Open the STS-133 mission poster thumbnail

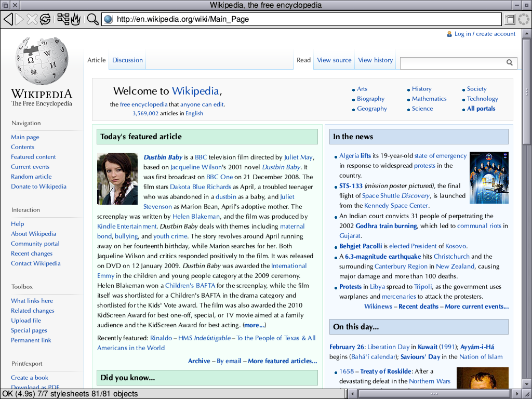[x=489, y=178]
